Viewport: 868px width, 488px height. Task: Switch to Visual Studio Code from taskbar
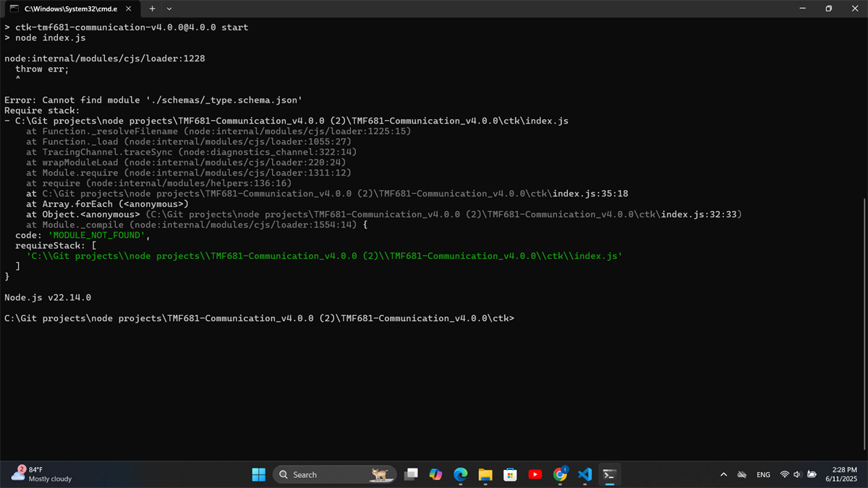585,474
